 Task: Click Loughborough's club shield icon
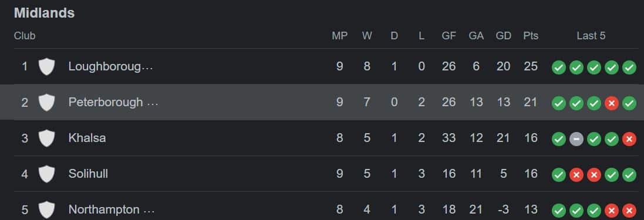46,66
